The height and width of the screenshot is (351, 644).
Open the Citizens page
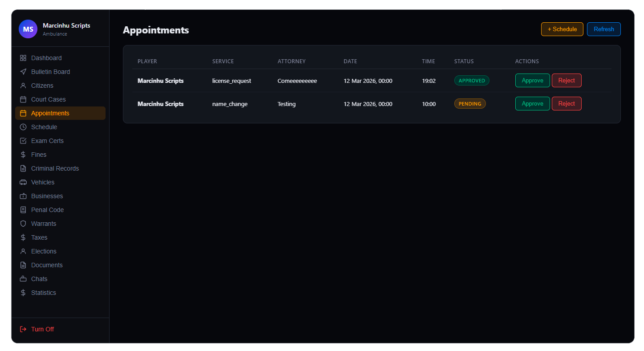[42, 86]
